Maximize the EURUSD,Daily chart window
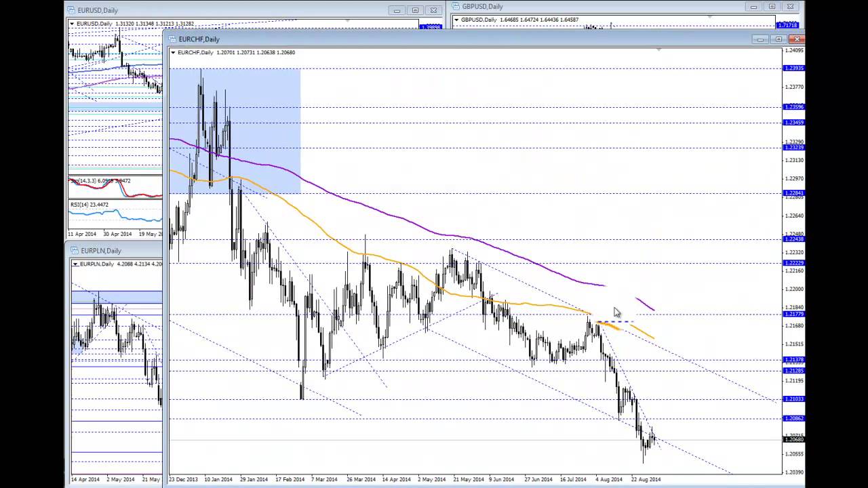The image size is (868, 488). coord(415,10)
